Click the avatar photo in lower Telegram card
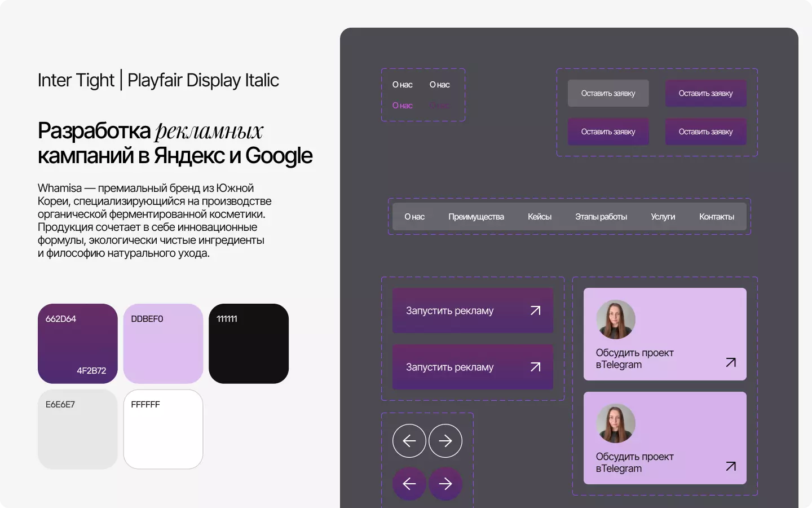Viewport: 812px width, 508px height. (x=616, y=423)
